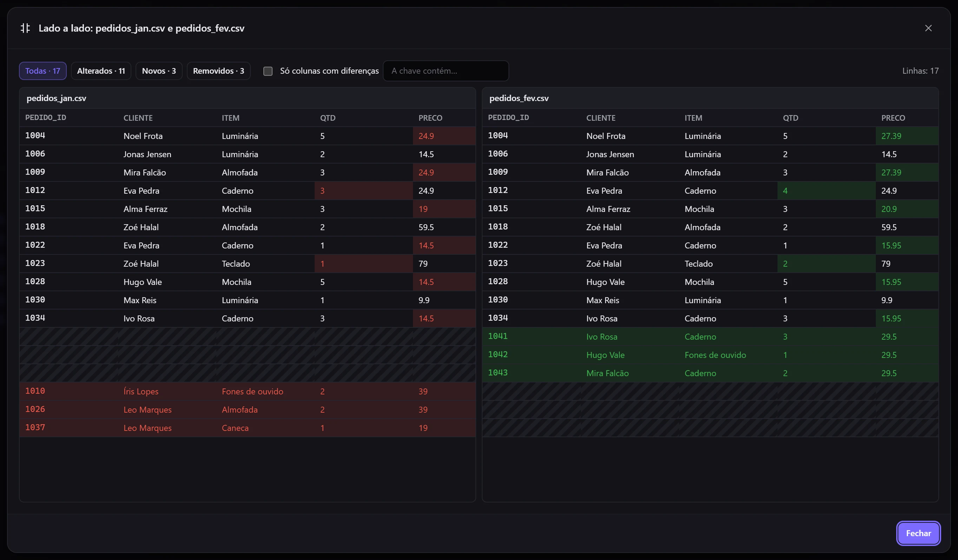Click the CLIENTE header in pedidos_fev.csv

coord(600,118)
